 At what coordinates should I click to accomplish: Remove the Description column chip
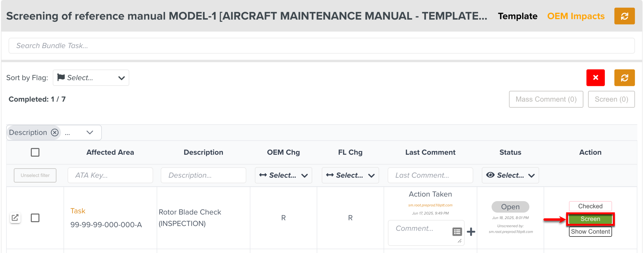pos(55,133)
